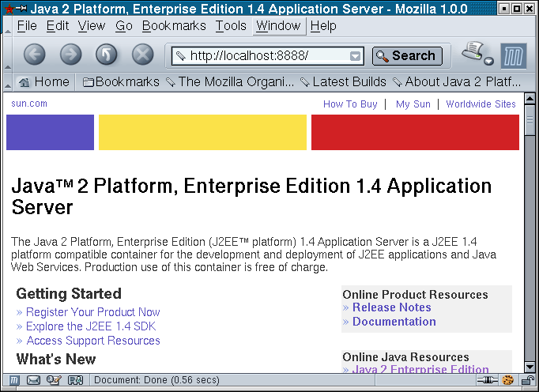Collapse the navigation toolbar grippy
This screenshot has width=539, height=392.
click(x=8, y=55)
